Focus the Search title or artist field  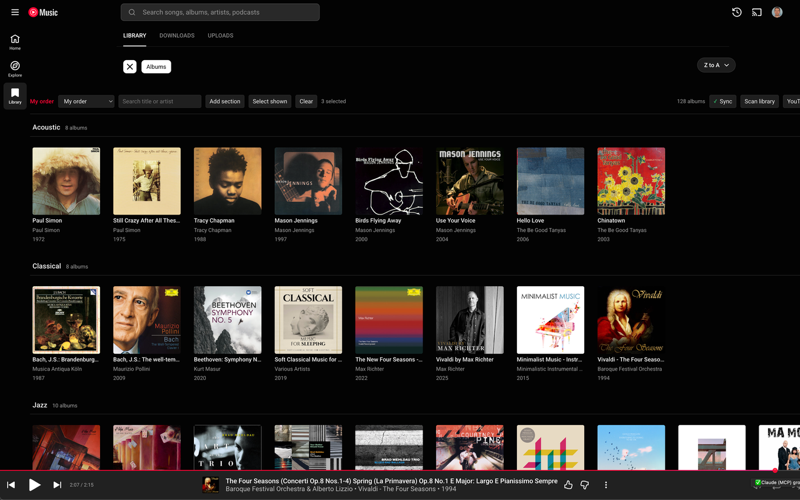(160, 101)
